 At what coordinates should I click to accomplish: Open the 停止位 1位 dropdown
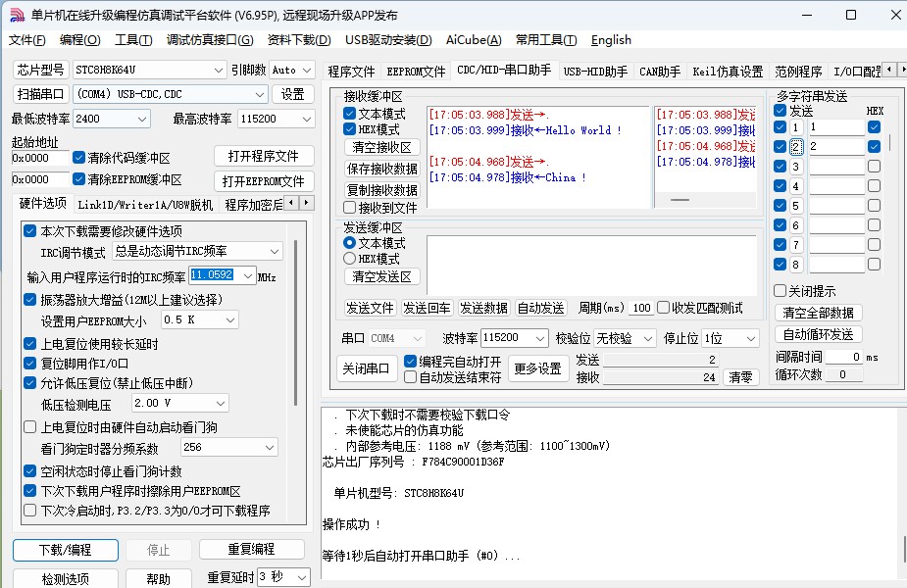(x=751, y=338)
